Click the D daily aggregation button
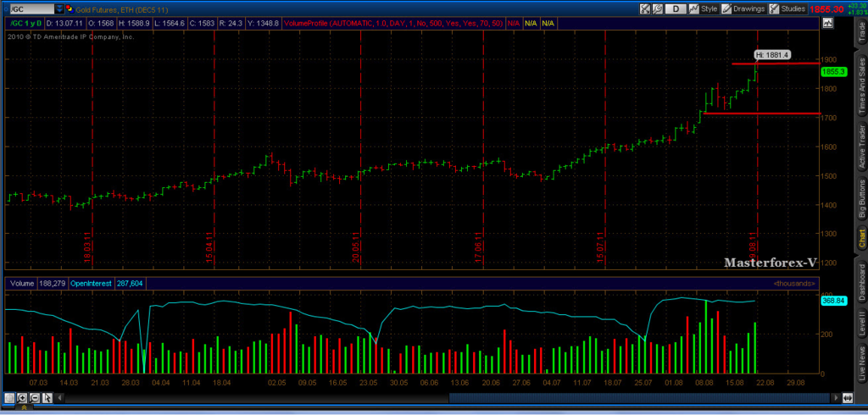The width and height of the screenshot is (868, 415). (x=676, y=8)
